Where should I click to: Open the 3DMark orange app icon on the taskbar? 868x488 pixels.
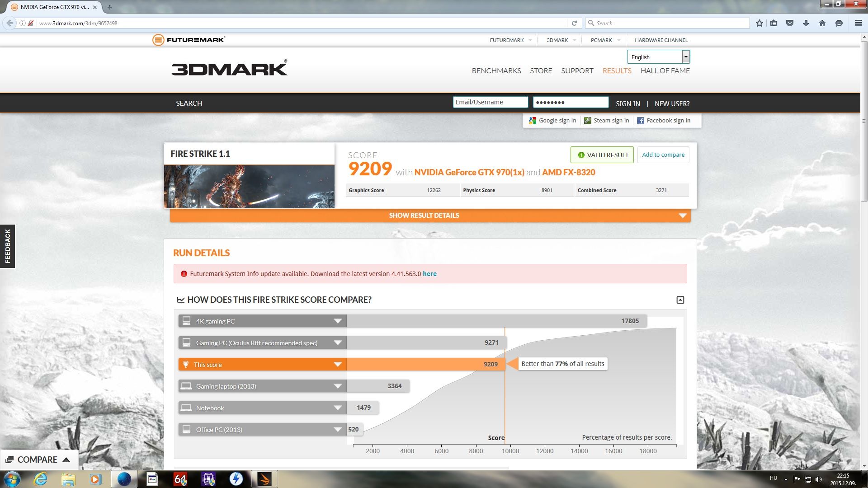point(264,479)
